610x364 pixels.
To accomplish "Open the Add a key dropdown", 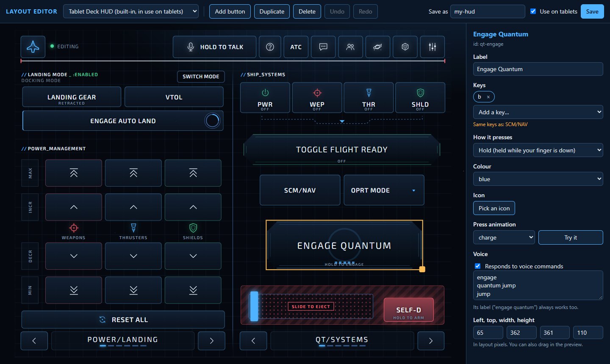I will pyautogui.click(x=538, y=112).
